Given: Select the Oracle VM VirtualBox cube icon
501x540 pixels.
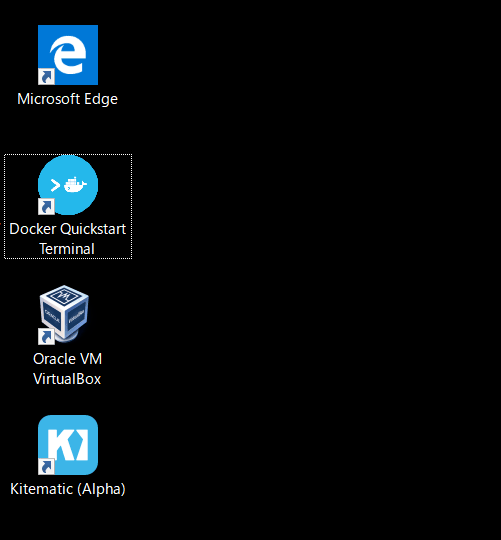Looking at the screenshot, I should coord(64,314).
